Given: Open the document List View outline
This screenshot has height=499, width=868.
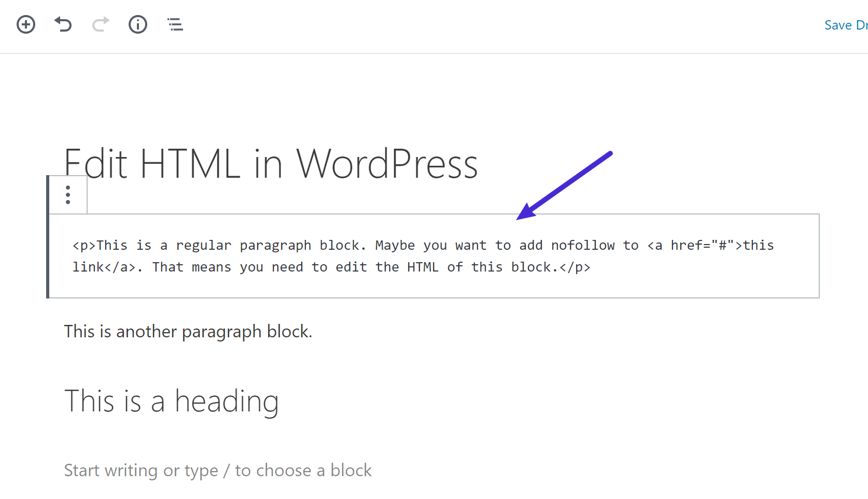Looking at the screenshot, I should tap(175, 24).
